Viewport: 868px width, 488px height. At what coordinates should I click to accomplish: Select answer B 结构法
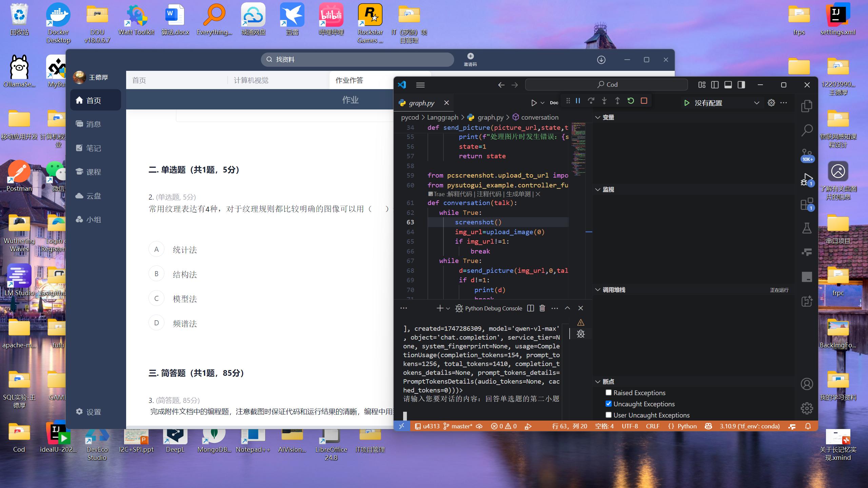[x=156, y=274]
